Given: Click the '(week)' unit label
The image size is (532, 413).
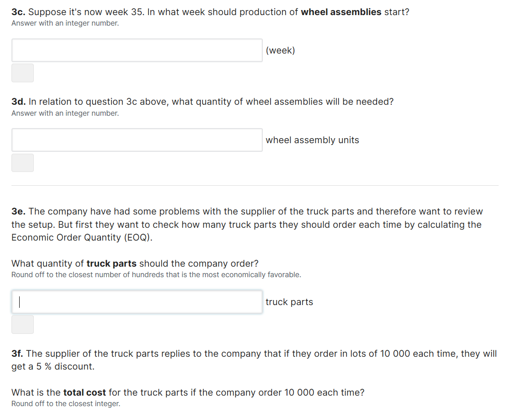Looking at the screenshot, I should point(280,50).
